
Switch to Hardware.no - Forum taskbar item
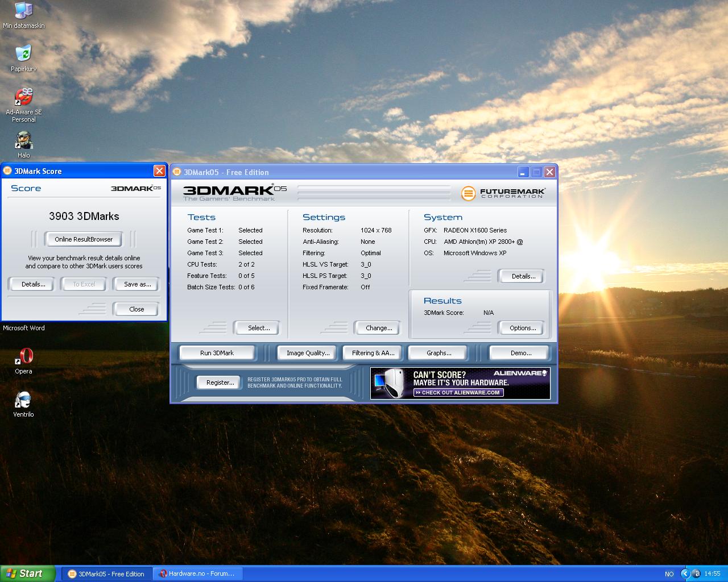pos(198,574)
